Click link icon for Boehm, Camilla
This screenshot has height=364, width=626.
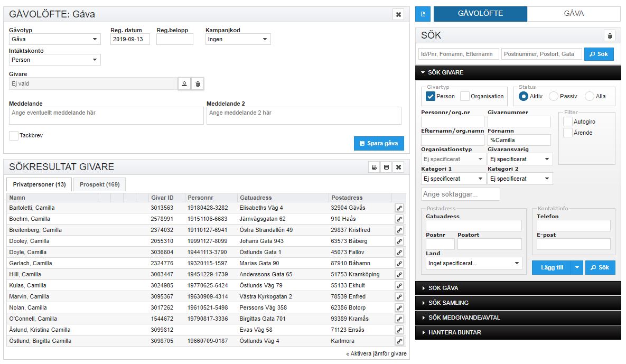tap(399, 219)
